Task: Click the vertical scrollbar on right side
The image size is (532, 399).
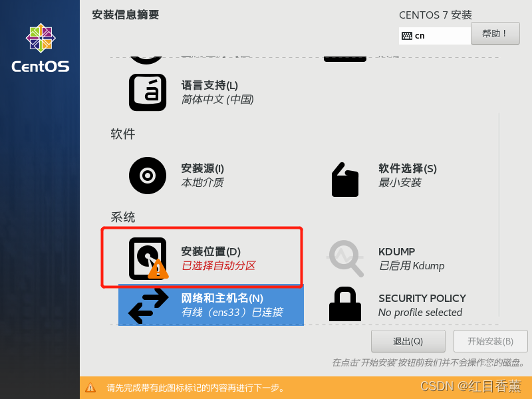Action: click(x=499, y=214)
